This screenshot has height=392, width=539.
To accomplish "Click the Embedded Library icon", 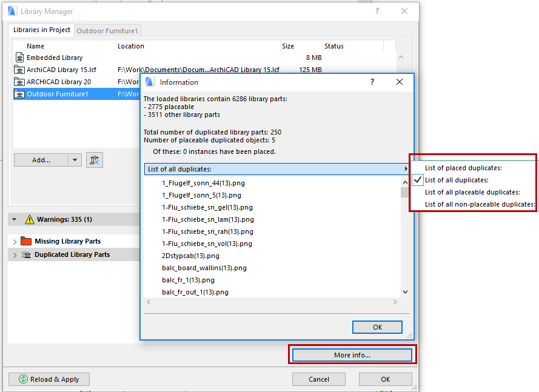I will coord(19,58).
